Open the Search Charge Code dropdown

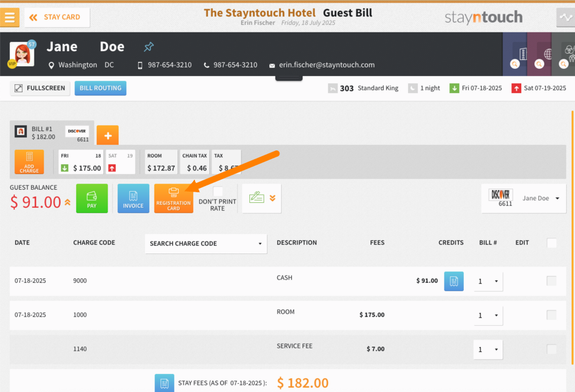tap(206, 243)
